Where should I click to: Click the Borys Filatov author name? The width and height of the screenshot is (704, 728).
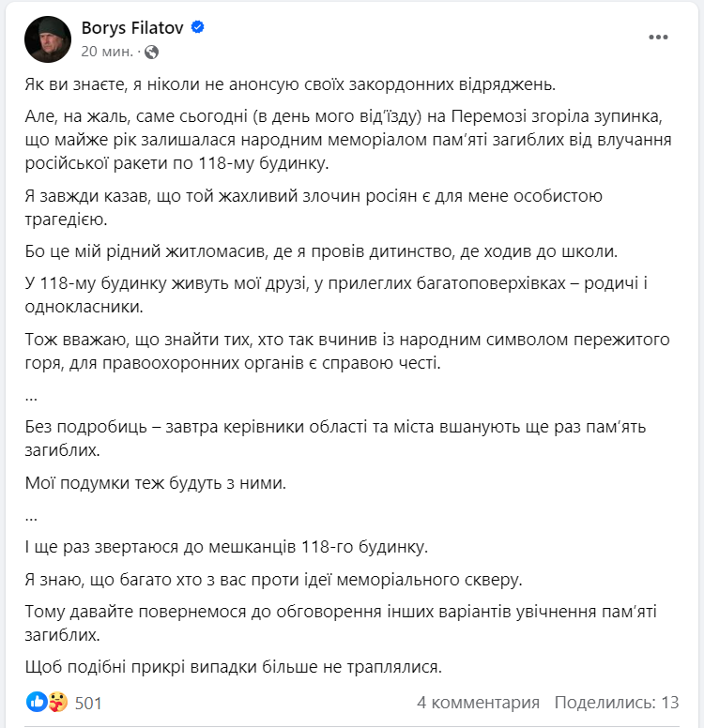point(135,28)
